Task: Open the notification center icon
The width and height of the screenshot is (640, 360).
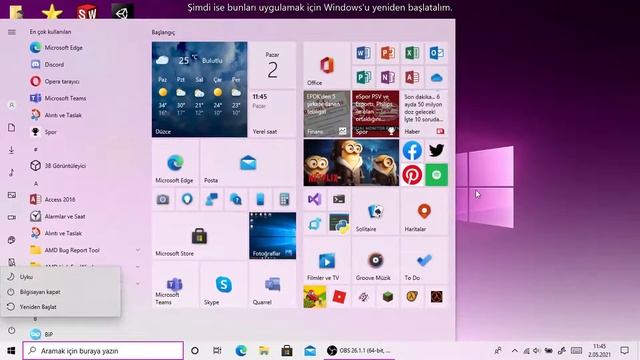Action: point(624,351)
